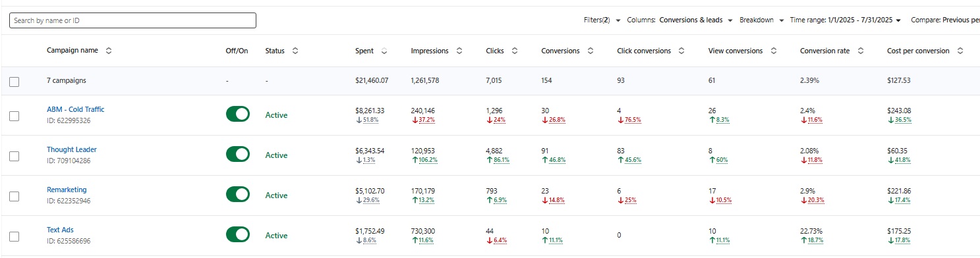Open the Thought Leader campaign link
The image size is (980, 258).
71,149
